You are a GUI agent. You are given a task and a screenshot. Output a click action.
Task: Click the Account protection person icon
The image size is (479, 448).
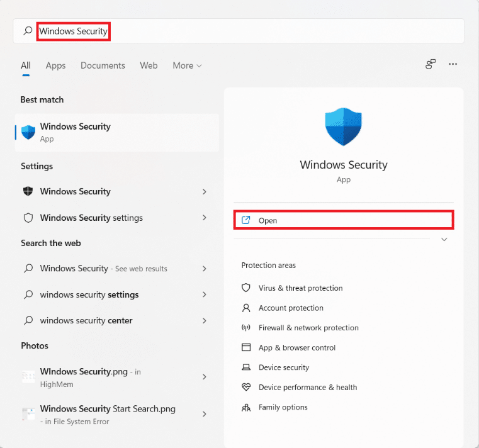tap(246, 308)
